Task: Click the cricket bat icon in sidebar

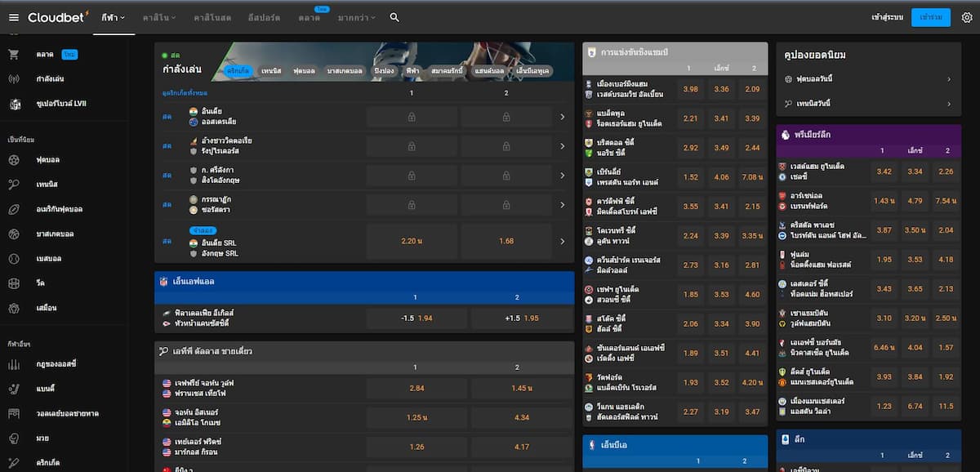Action: [14, 462]
